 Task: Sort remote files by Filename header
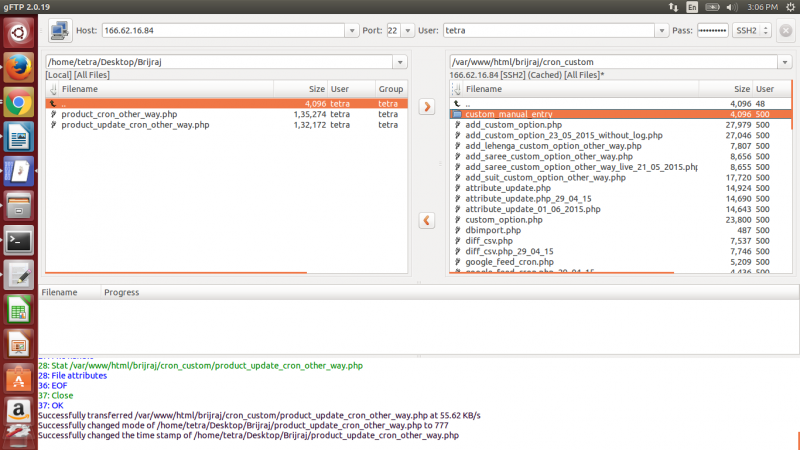point(581,89)
